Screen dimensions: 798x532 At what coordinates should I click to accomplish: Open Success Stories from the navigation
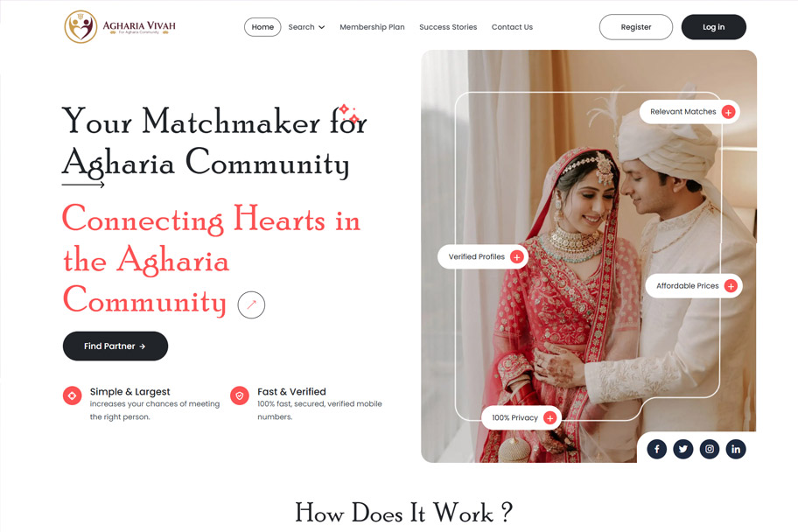(x=448, y=27)
